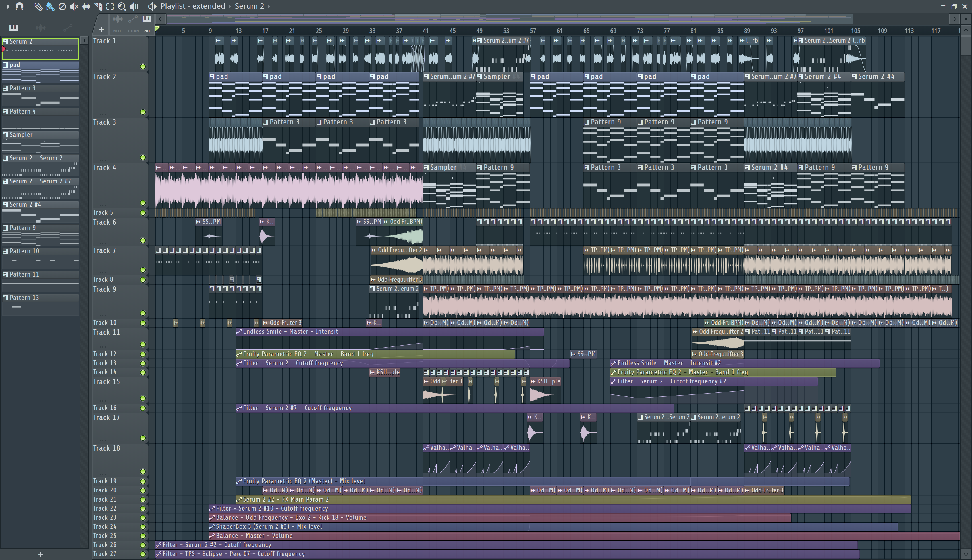Image resolution: width=972 pixels, height=560 pixels.
Task: Select Serum 2 #4 in picker
Action: (40, 212)
